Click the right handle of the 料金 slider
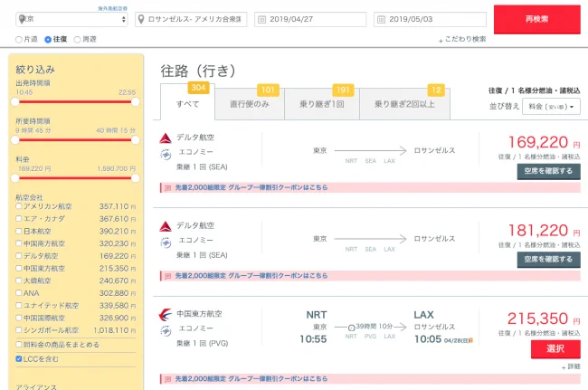 point(136,178)
